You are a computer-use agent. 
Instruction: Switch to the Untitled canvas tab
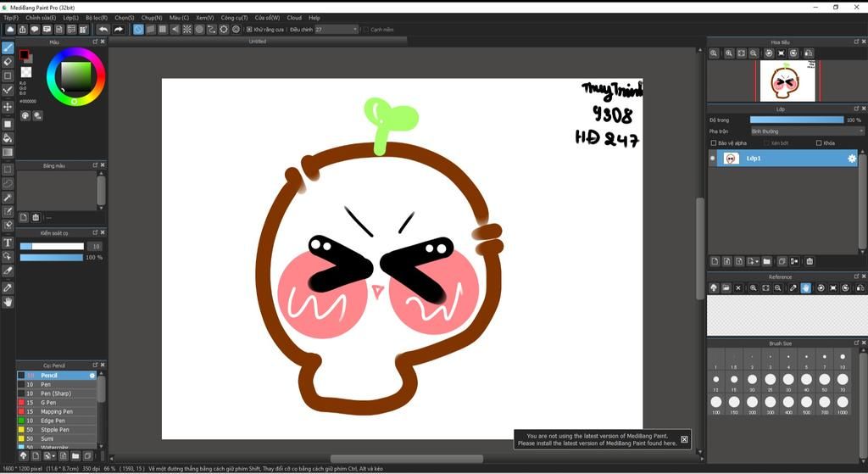coord(258,42)
